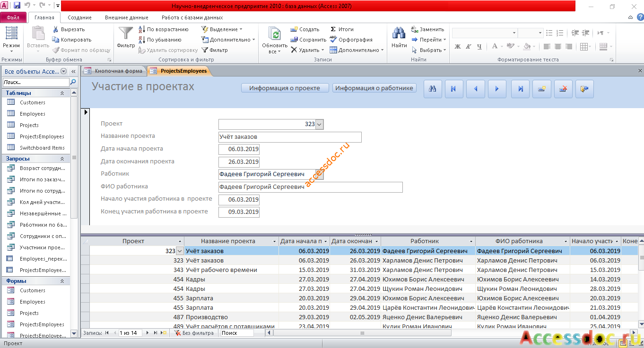This screenshot has height=348, width=644.
Task: Open the Внешние данные tab
Action: point(126,17)
